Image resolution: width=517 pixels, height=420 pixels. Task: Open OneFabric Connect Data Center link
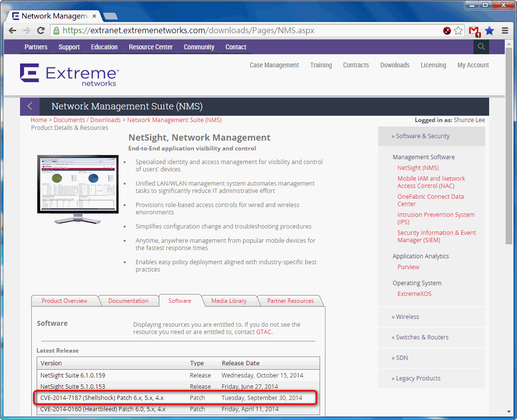[x=431, y=200]
